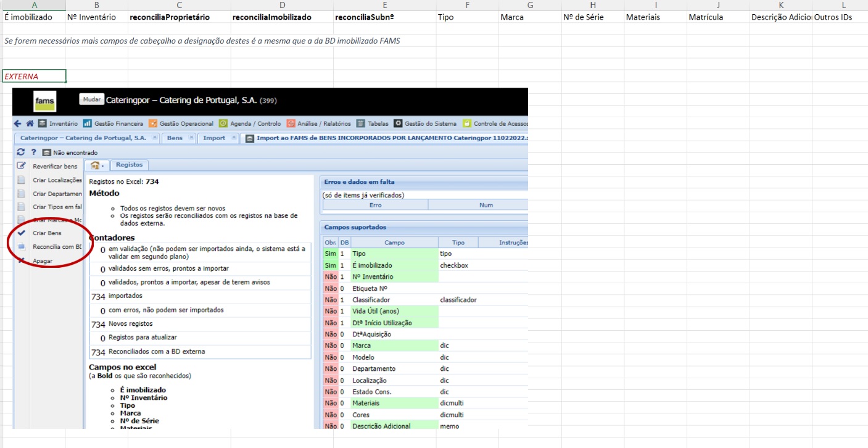868x448 pixels.
Task: Select column header F
Action: pos(467,5)
